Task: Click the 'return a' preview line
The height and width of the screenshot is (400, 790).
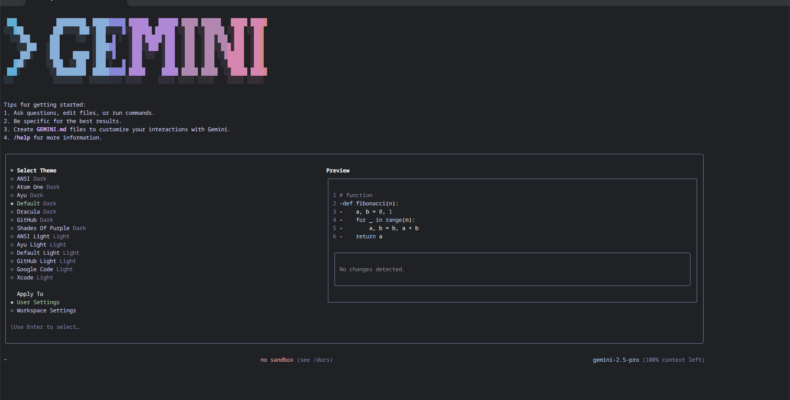Action: coord(369,237)
